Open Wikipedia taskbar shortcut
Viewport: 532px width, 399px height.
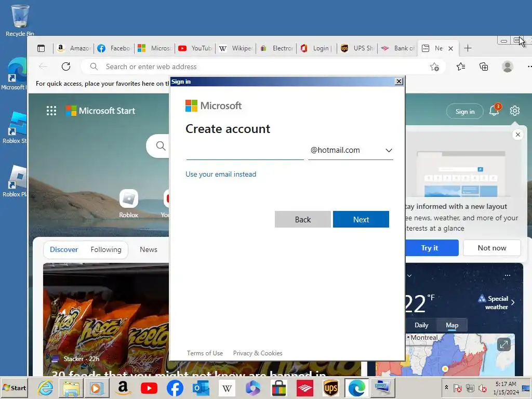click(x=227, y=388)
